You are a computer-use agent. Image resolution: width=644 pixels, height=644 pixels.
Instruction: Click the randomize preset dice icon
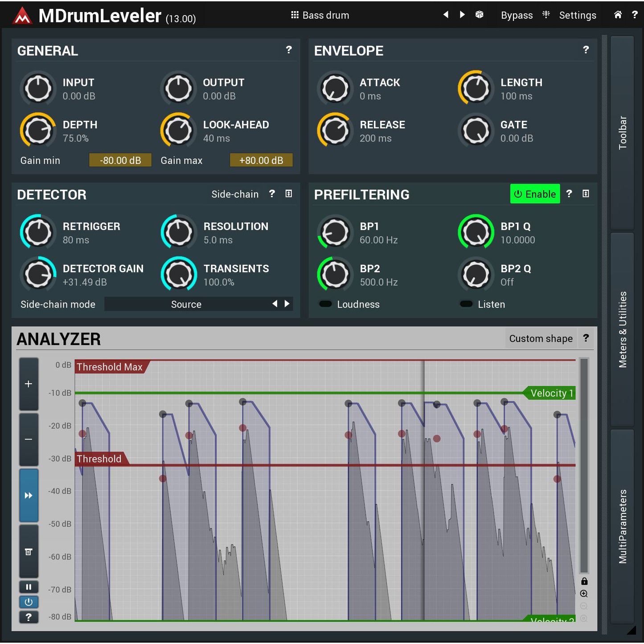[480, 15]
